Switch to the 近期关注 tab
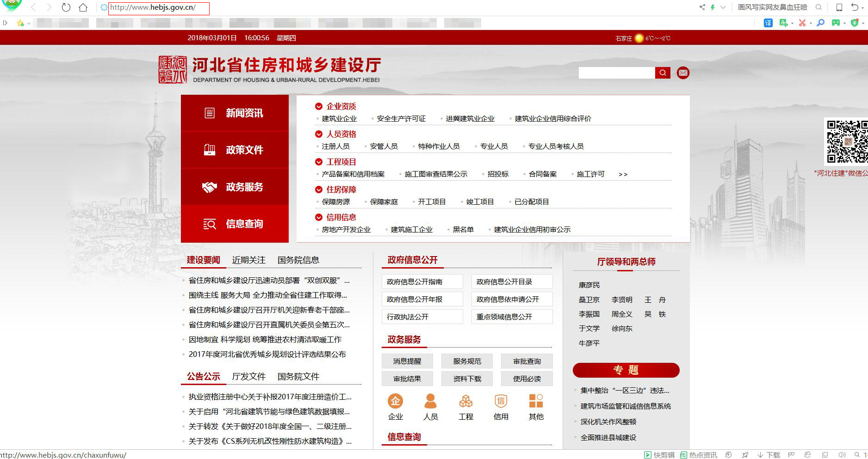The height and width of the screenshot is (459, 868). (x=248, y=260)
